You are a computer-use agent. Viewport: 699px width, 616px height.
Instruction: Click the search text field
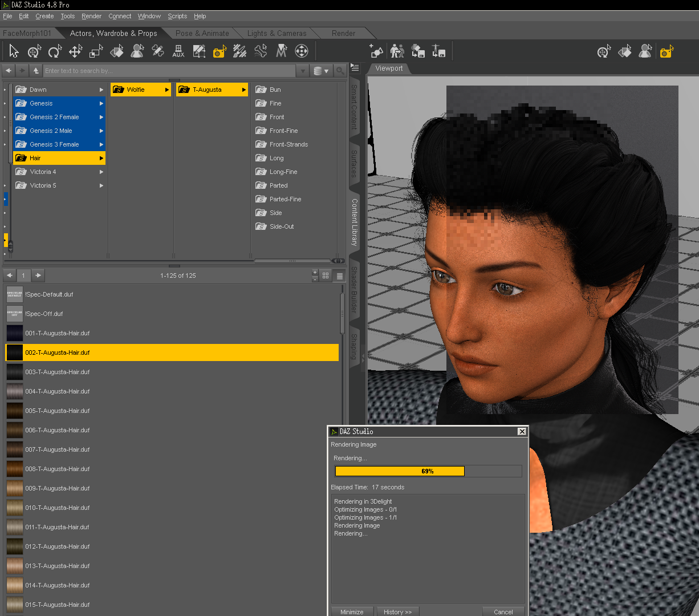(169, 71)
